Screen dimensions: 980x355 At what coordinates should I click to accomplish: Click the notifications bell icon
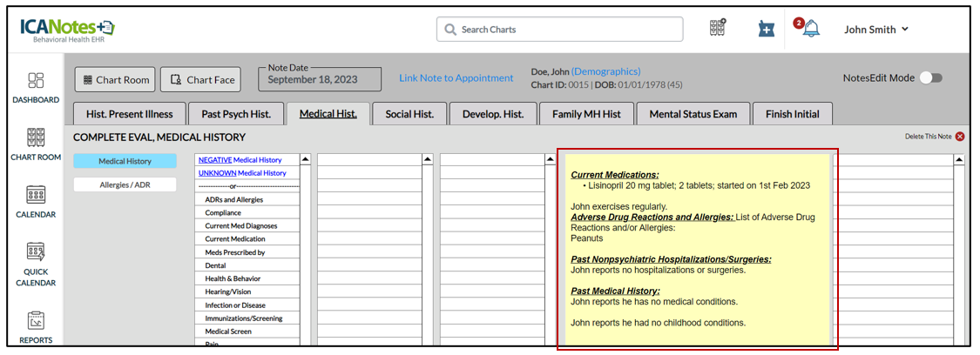click(x=811, y=29)
